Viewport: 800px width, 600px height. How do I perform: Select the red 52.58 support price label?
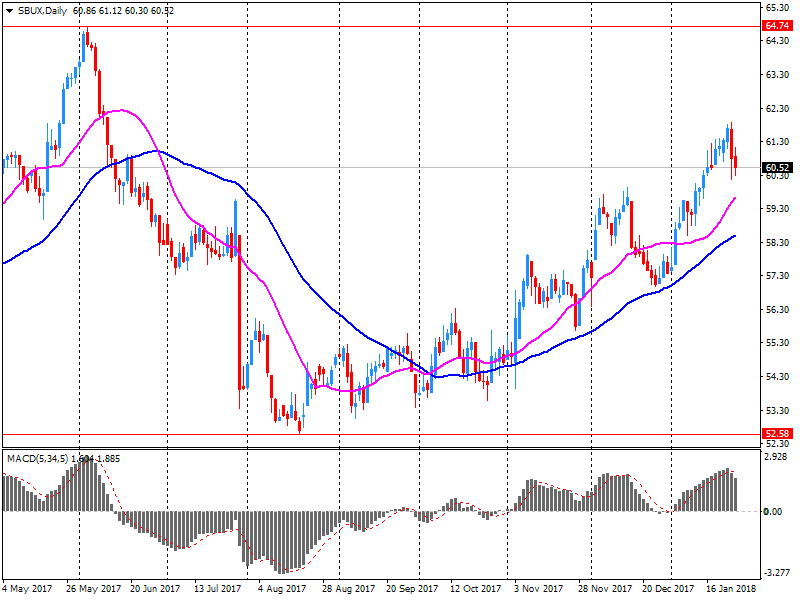click(777, 433)
